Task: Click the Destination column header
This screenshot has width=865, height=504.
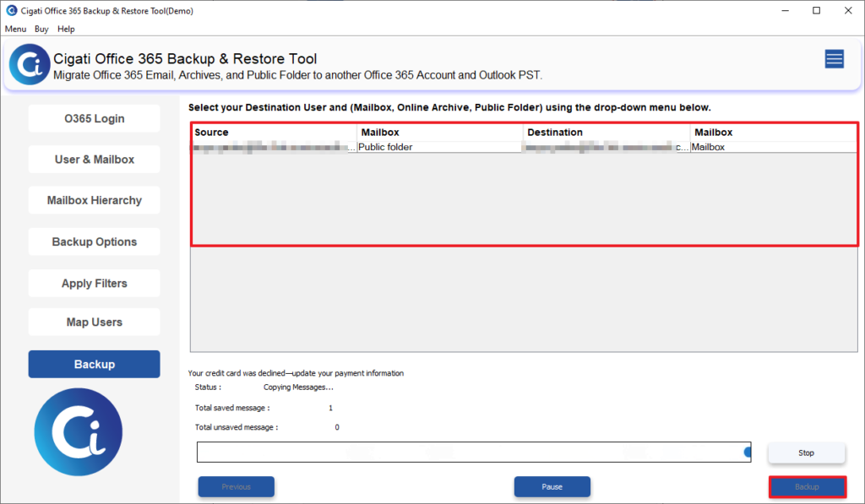Action: tap(606, 133)
